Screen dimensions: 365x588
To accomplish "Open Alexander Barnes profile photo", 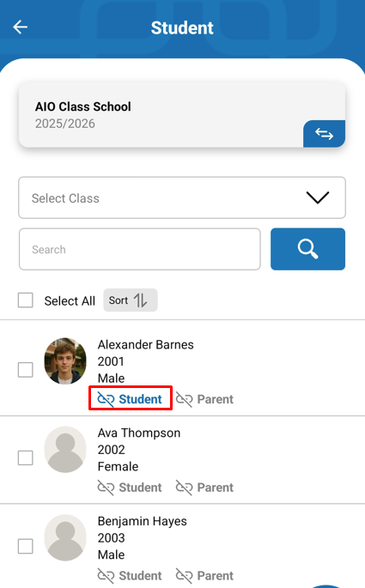I will coord(65,361).
